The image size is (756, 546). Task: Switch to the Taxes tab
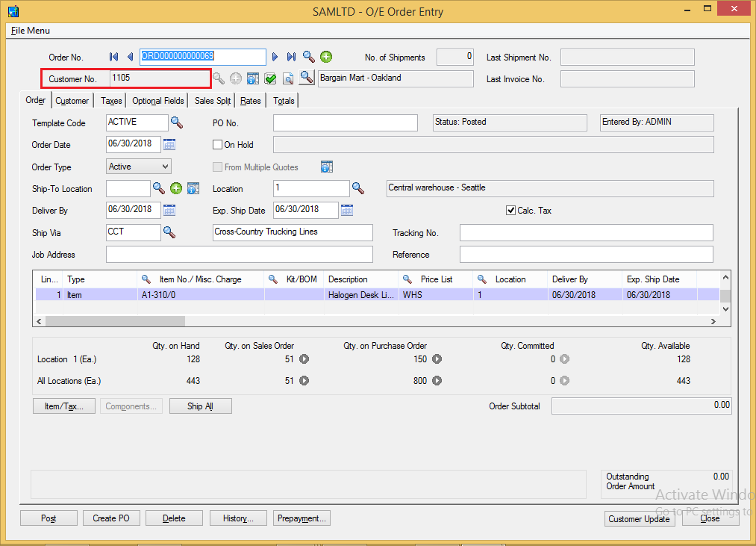(x=111, y=101)
